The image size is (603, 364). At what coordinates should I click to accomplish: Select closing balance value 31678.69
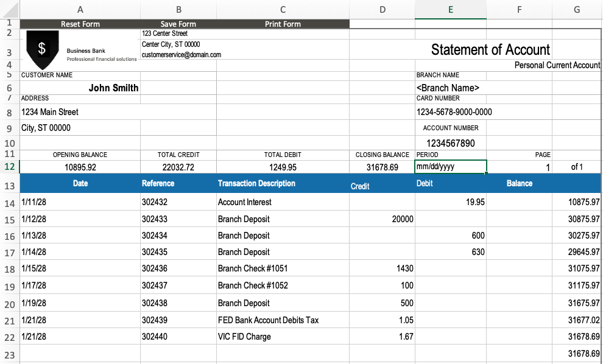pos(383,167)
